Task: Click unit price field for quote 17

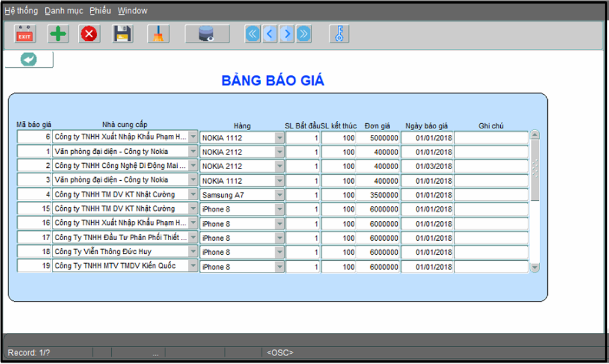Action: pos(378,238)
